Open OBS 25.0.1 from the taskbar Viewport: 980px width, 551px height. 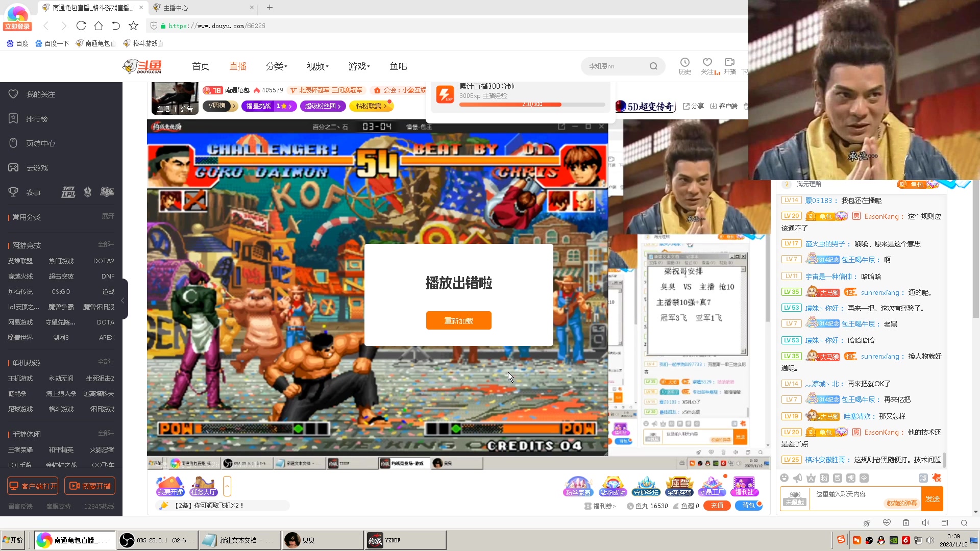pyautogui.click(x=157, y=540)
